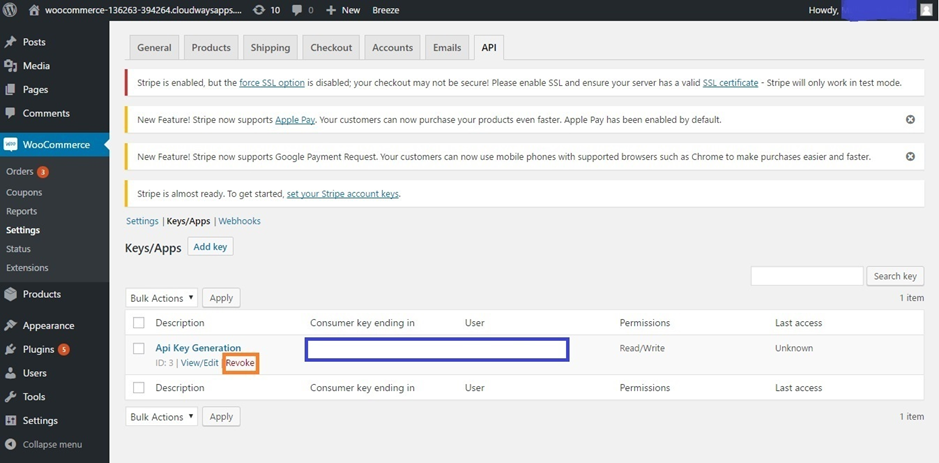Open the Settings sub-link above Keys/Apps
This screenshot has width=939, height=463.
(142, 221)
